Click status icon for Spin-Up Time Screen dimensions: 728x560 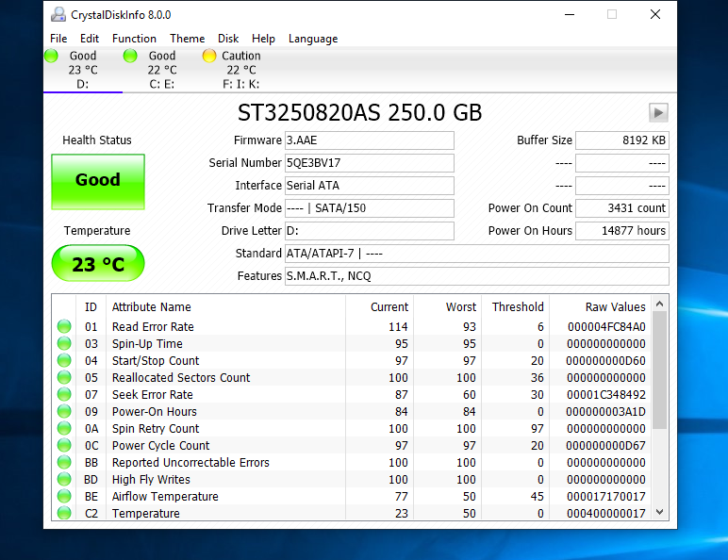[x=64, y=343]
